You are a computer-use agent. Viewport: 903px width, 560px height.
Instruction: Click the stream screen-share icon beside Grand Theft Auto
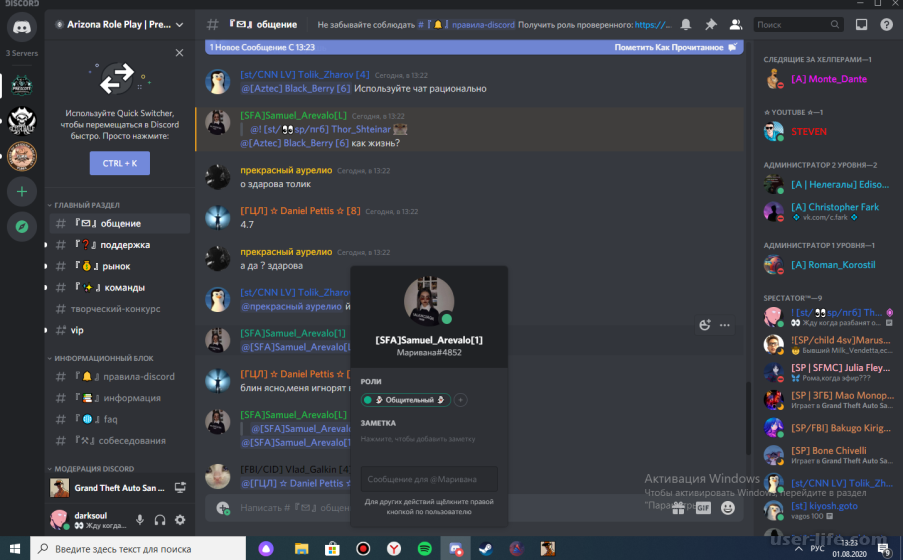(180, 488)
